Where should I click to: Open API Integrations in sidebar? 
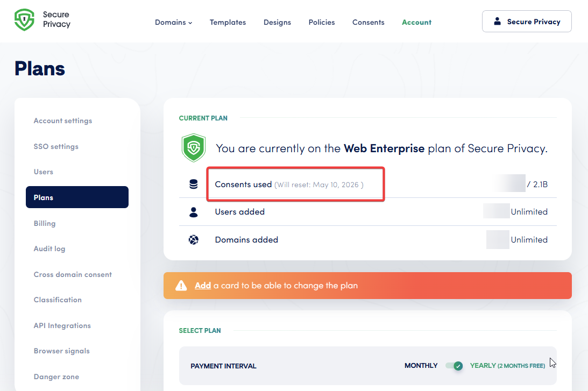[x=62, y=326]
